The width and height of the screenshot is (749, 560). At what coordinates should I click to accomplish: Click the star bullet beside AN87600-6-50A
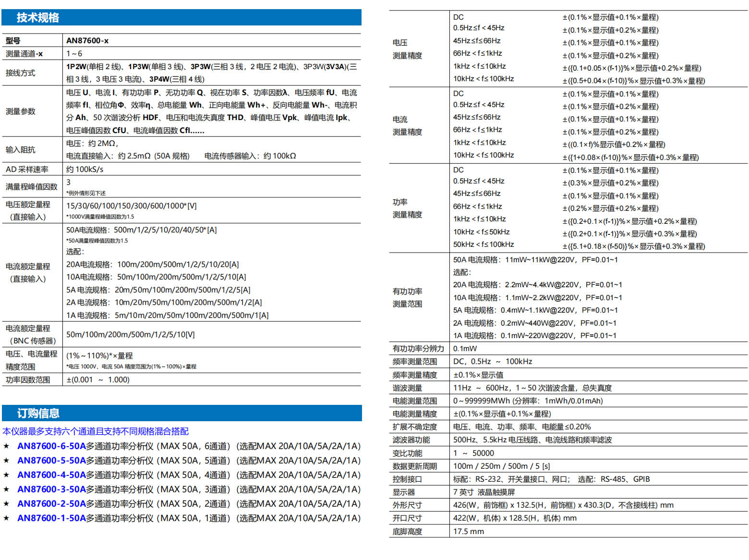click(6, 446)
